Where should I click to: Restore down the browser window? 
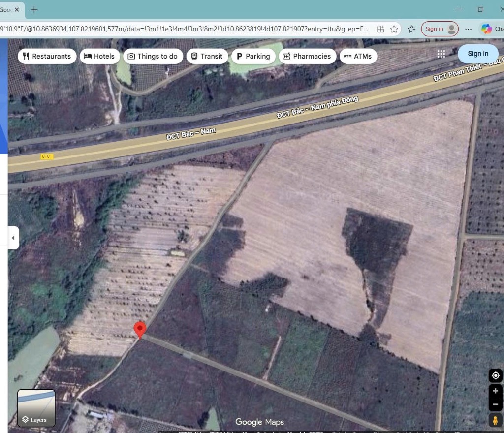point(480,9)
